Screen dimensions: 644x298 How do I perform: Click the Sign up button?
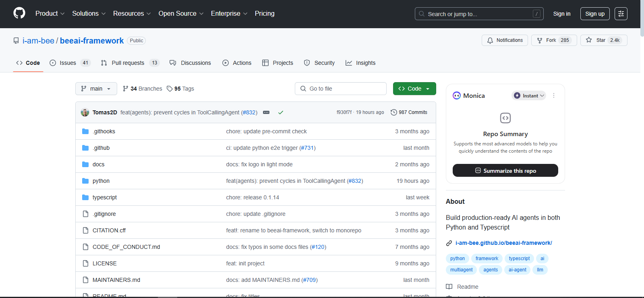pos(595,14)
